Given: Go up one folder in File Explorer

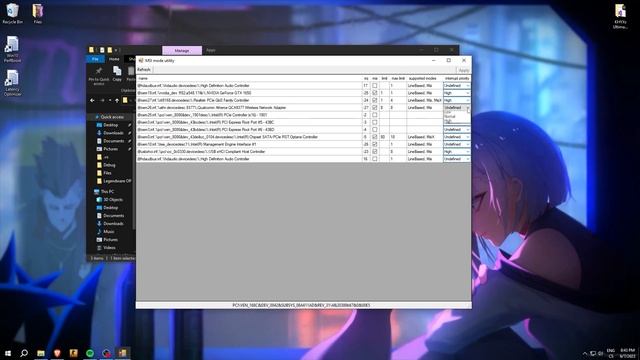Looking at the screenshot, I should pyautogui.click(x=117, y=100).
